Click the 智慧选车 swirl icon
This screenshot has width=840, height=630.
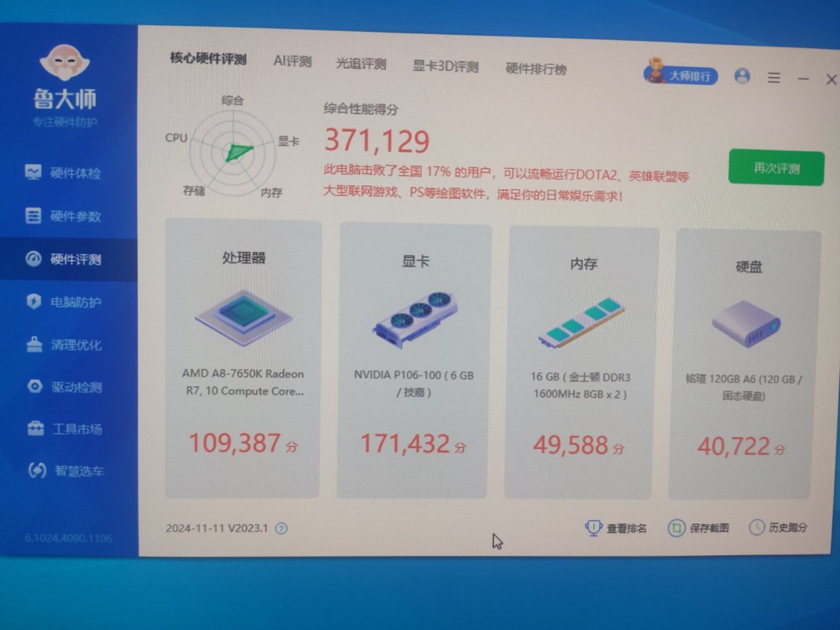[x=37, y=470]
